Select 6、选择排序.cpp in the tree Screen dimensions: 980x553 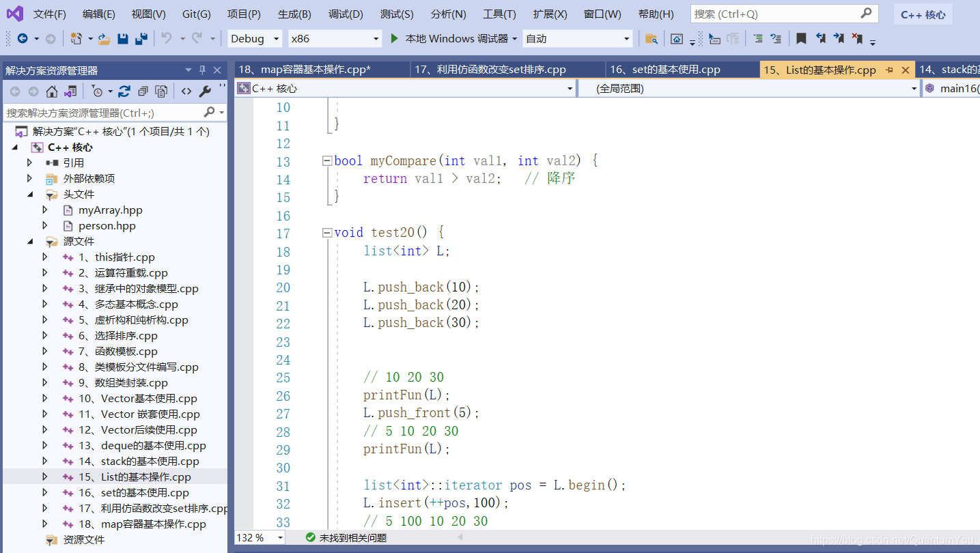click(117, 336)
